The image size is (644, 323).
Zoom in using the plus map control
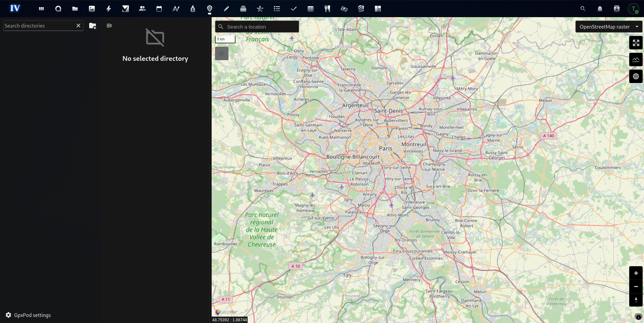pos(636,273)
